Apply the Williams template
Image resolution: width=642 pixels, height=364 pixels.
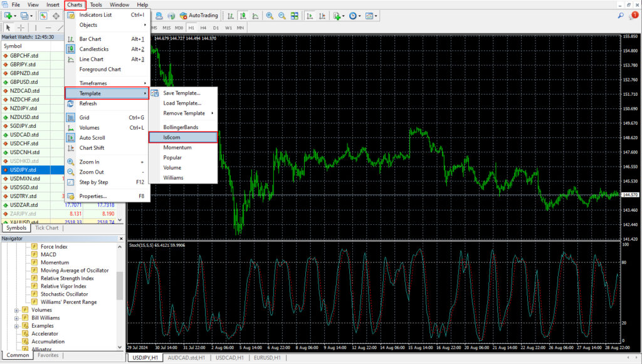[x=184, y=177]
